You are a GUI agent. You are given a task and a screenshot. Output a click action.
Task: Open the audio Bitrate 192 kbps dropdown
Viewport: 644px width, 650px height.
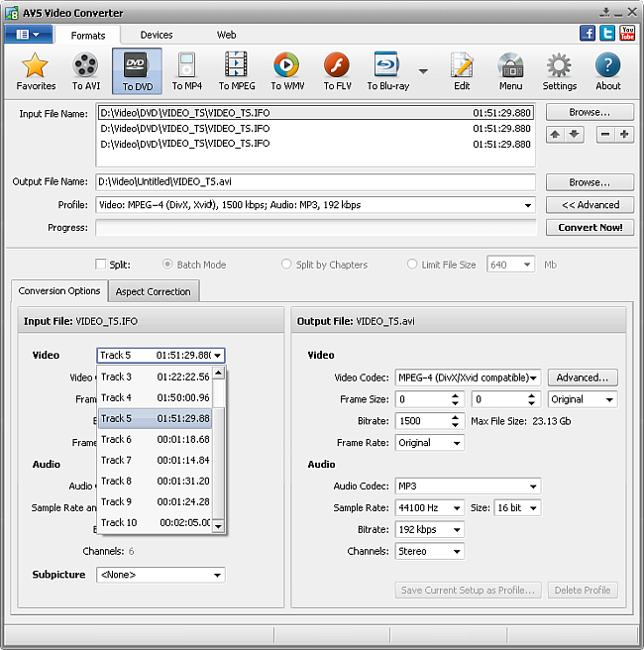pos(430,530)
